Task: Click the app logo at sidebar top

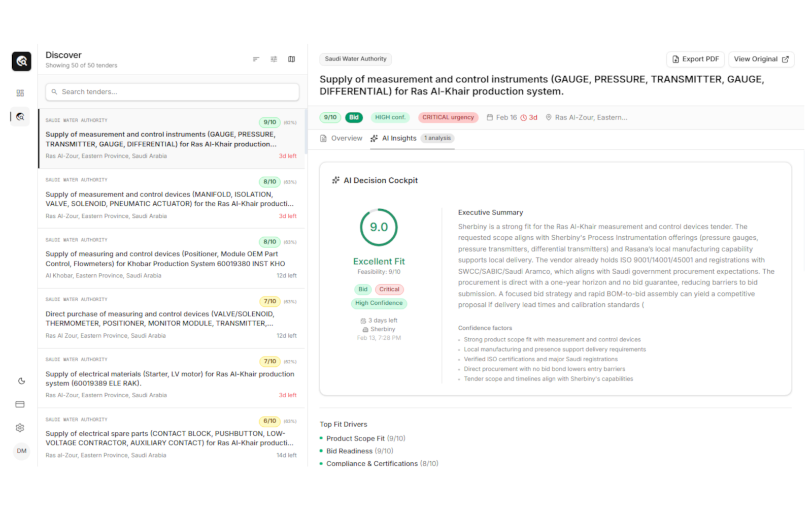Action: 20,61
